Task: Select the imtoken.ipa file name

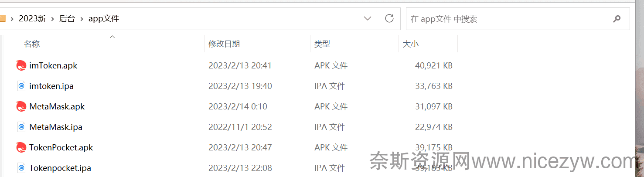Action: (51, 86)
